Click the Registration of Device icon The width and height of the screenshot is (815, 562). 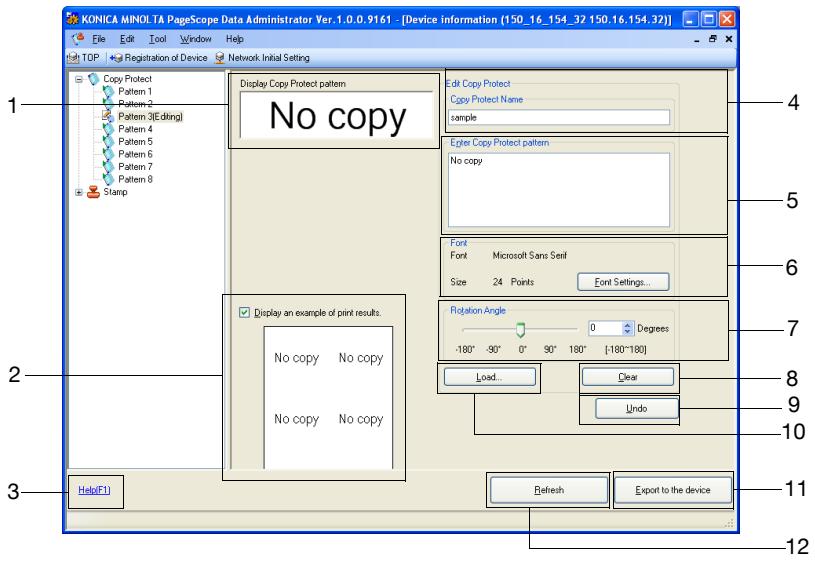pos(116,58)
